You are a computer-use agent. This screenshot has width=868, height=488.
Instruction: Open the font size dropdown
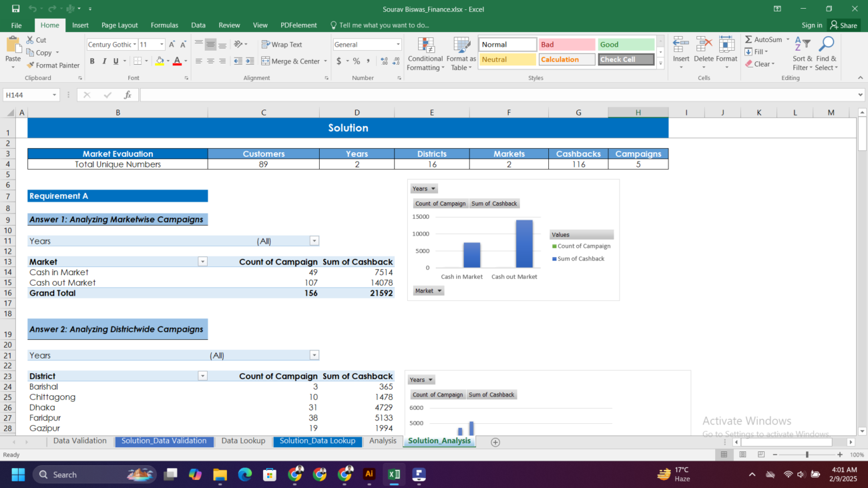[x=162, y=45]
